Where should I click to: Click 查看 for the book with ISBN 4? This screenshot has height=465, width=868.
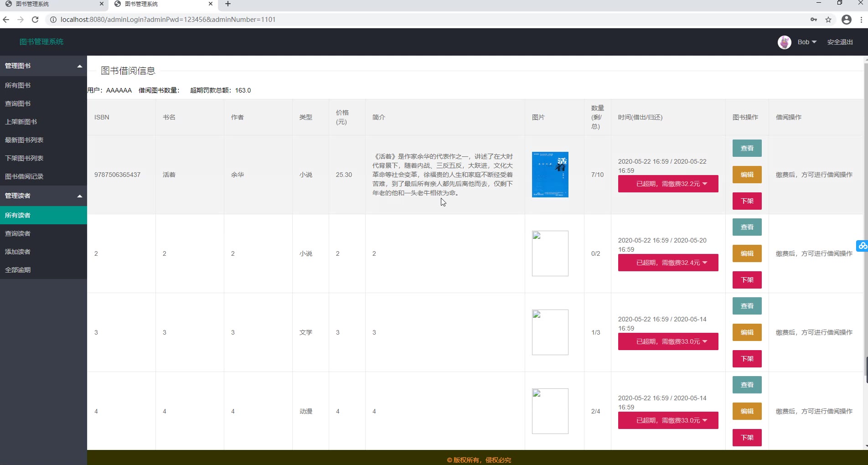pyautogui.click(x=747, y=385)
